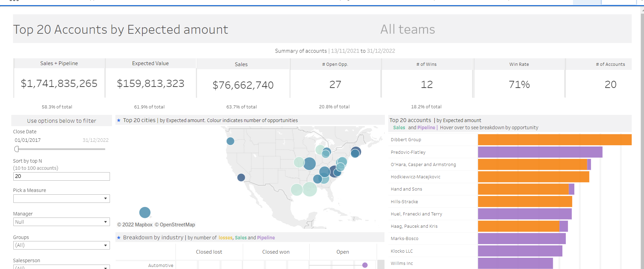Select the Closed won column header

pos(276,252)
